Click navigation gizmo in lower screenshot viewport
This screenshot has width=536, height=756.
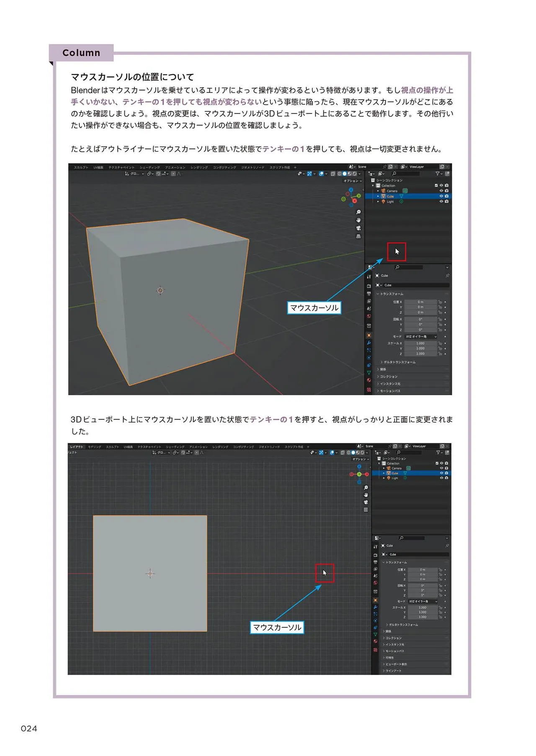point(359,474)
